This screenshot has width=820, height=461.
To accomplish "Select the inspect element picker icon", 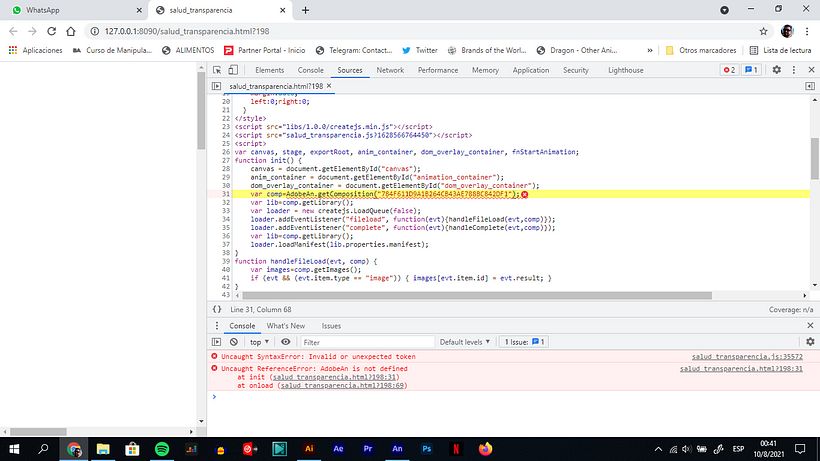I will tap(217, 70).
